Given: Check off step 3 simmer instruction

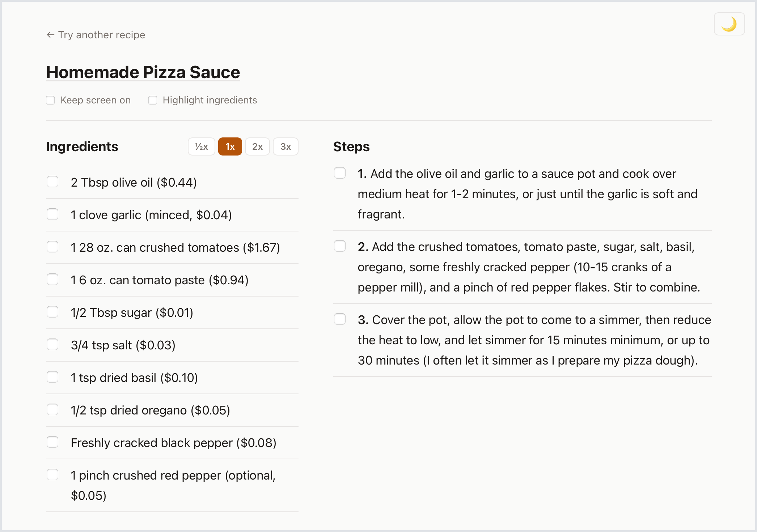Looking at the screenshot, I should pos(340,319).
